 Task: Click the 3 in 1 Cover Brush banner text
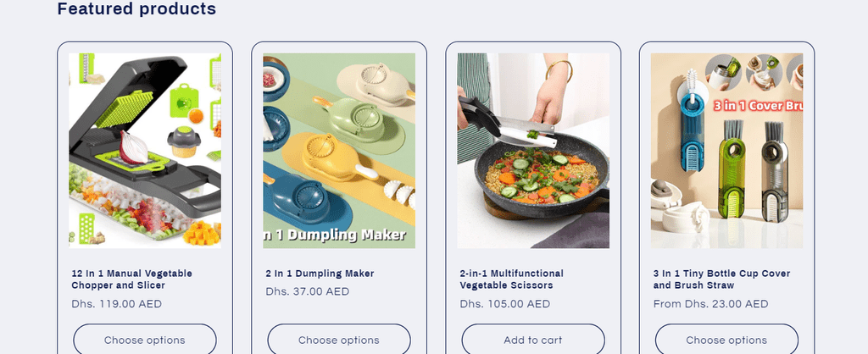tap(758, 106)
